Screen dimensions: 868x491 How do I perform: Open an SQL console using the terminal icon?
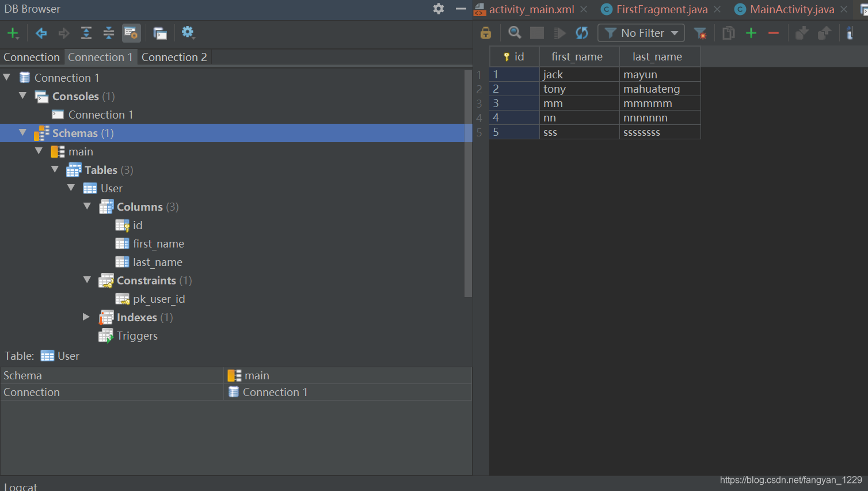[159, 33]
